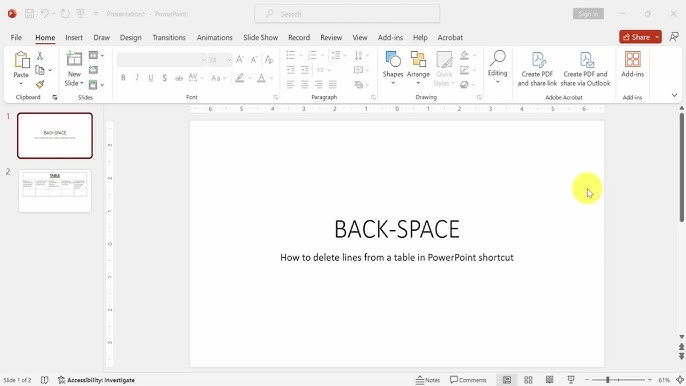Toggle the Notes pane in status bar

pyautogui.click(x=428, y=380)
